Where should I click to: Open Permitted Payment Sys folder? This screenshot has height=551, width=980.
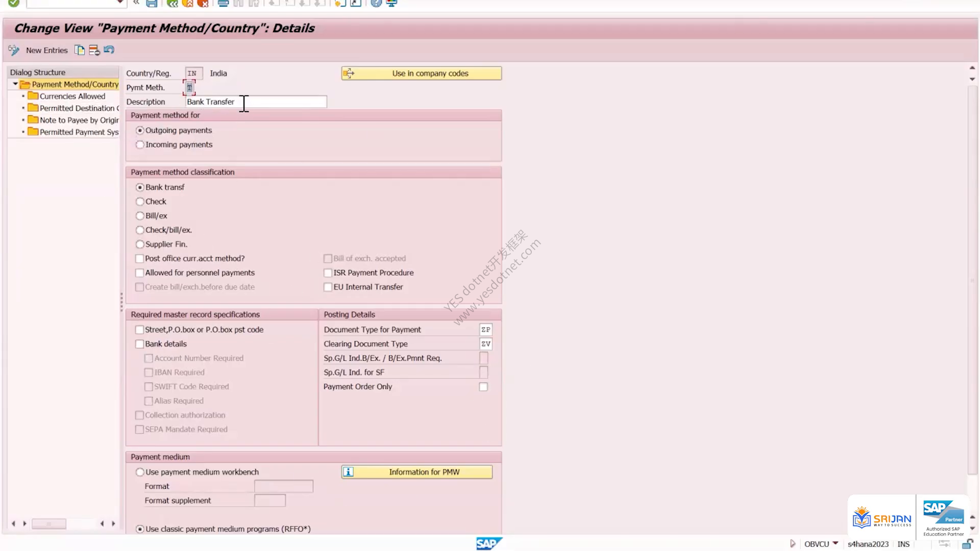79,132
